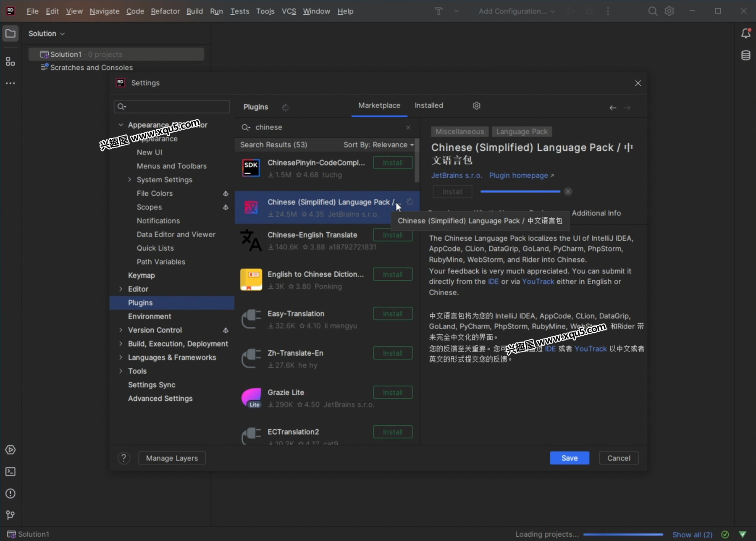The width and height of the screenshot is (756, 541).
Task: Open IDE settings gear in title bar
Action: [x=669, y=11]
